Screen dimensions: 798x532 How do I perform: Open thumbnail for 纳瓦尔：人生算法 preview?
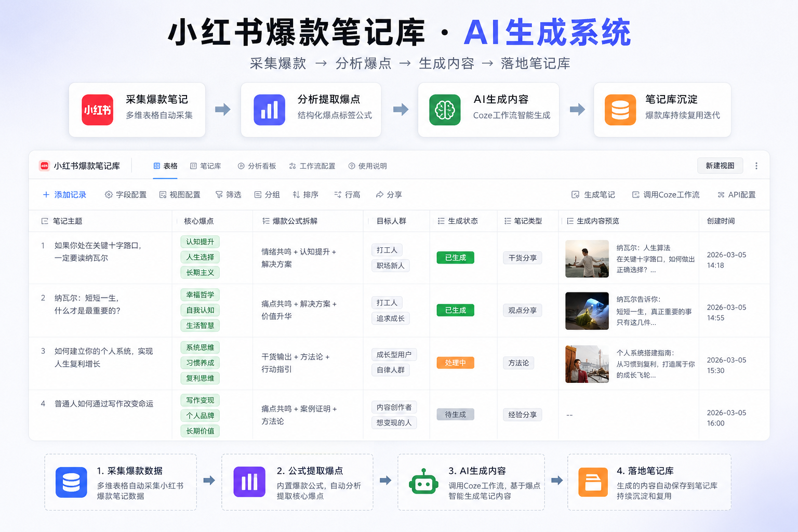(587, 258)
